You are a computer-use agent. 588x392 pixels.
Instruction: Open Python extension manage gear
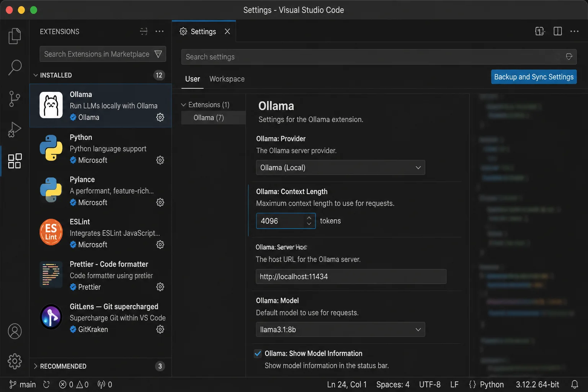[x=160, y=160]
